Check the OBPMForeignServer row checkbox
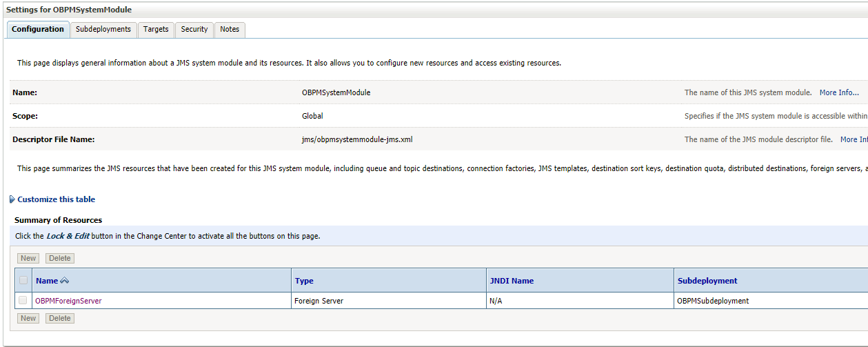The width and height of the screenshot is (868, 347). (x=23, y=300)
